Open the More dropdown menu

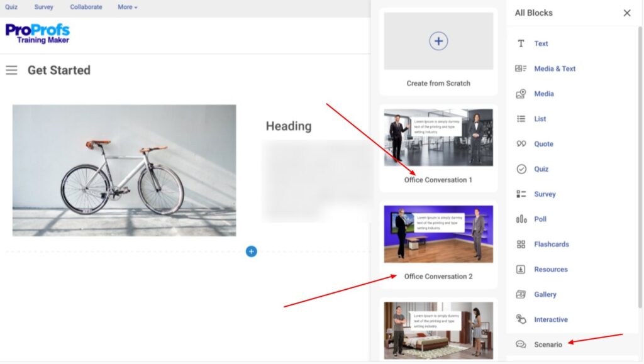[x=127, y=7]
